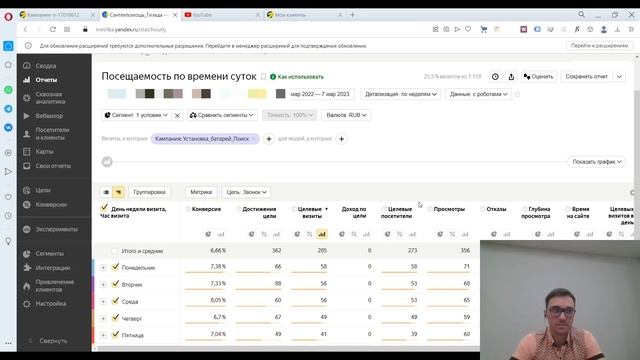The width and height of the screenshot is (640, 360).
Task: Switch to the flat list view icon
Action: [x=106, y=192]
